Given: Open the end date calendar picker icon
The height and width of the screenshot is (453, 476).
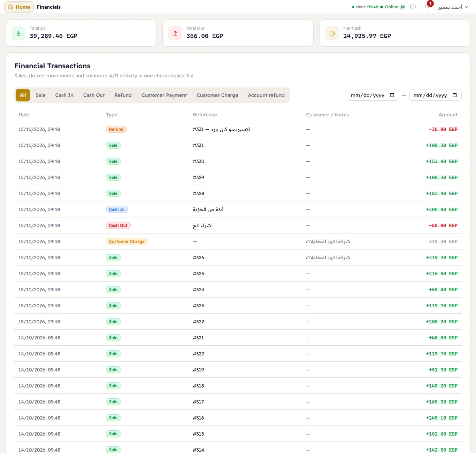Looking at the screenshot, I should pyautogui.click(x=455, y=95).
